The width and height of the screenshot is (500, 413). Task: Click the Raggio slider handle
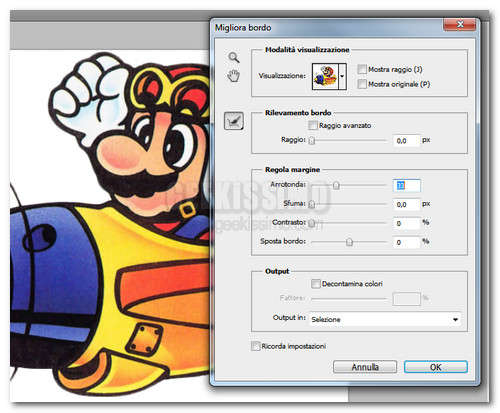pyautogui.click(x=312, y=140)
